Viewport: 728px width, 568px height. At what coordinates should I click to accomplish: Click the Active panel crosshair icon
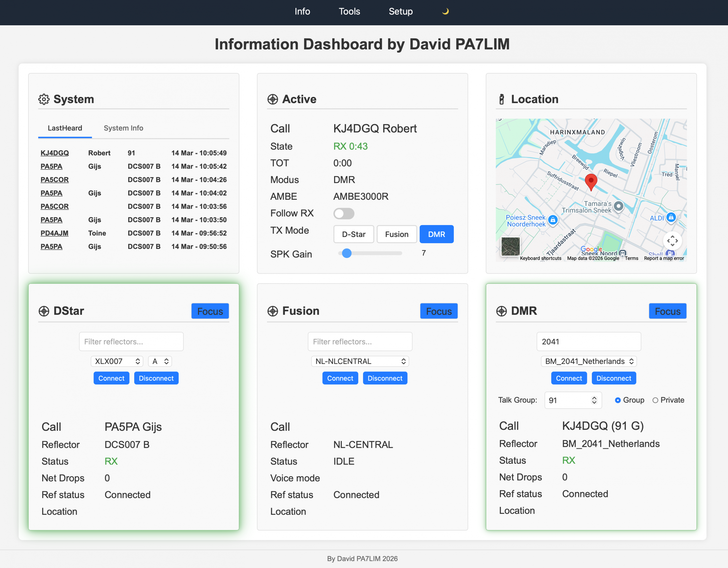[272, 99]
